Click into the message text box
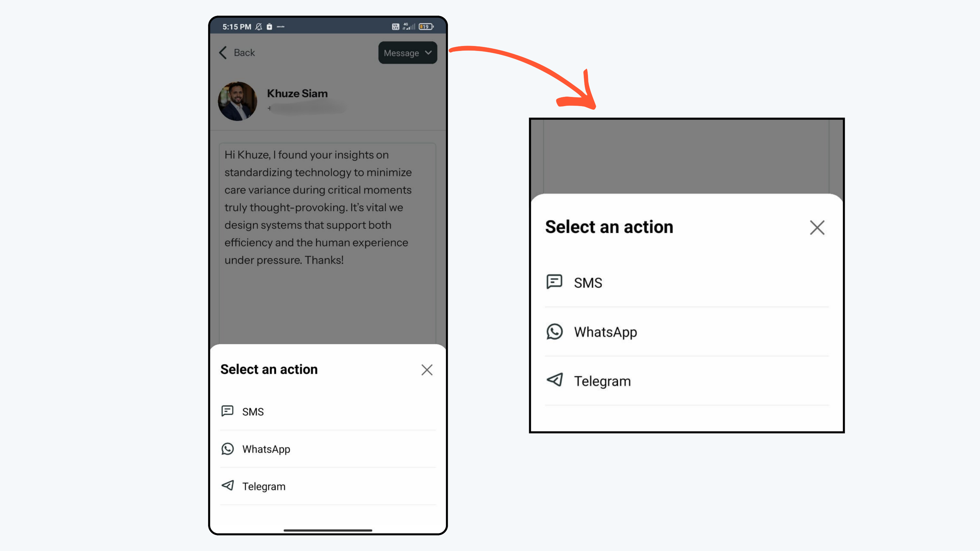 click(x=328, y=244)
